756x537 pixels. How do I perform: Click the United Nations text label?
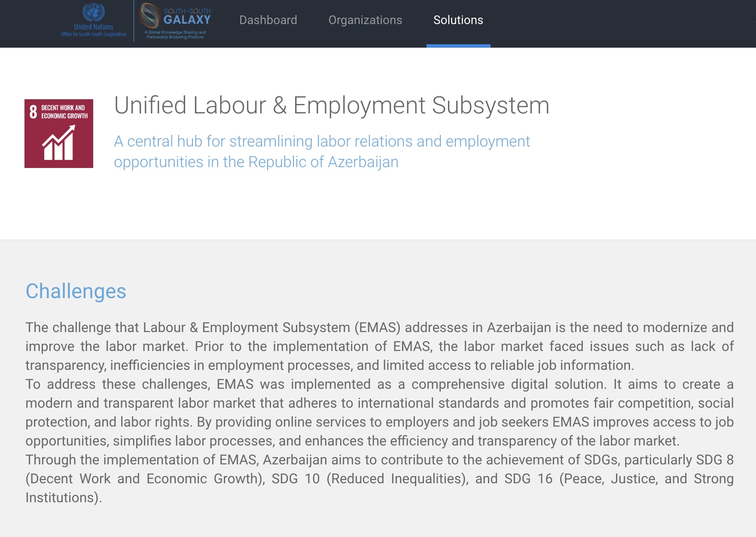pos(94,27)
